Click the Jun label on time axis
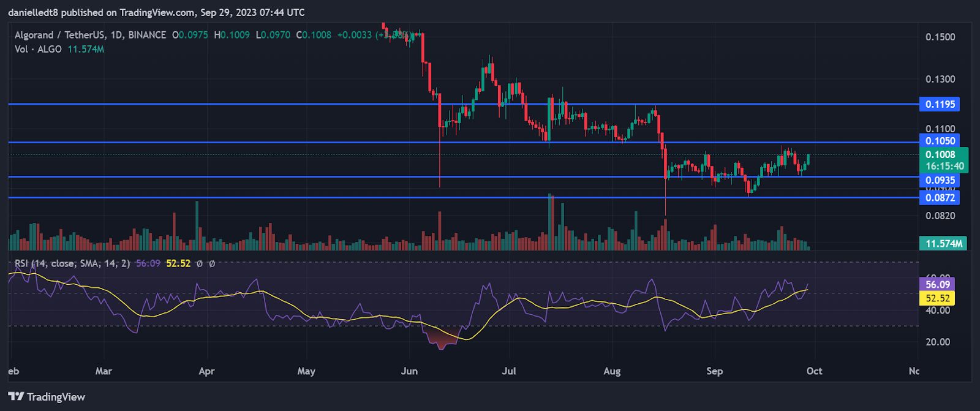Image resolution: width=980 pixels, height=411 pixels. [409, 371]
